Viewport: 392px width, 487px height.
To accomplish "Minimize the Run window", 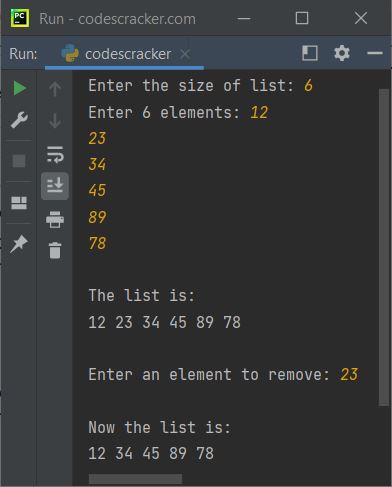I will point(244,18).
